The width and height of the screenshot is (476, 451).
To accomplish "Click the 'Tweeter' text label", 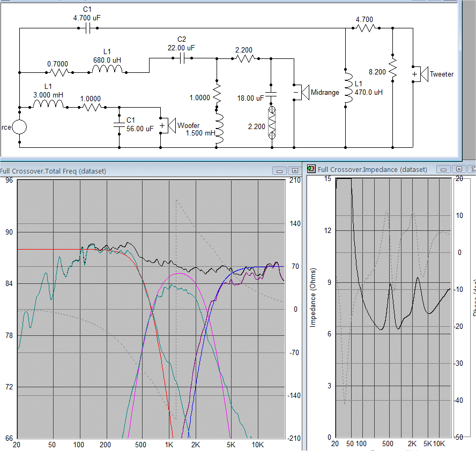I will tap(442, 74).
